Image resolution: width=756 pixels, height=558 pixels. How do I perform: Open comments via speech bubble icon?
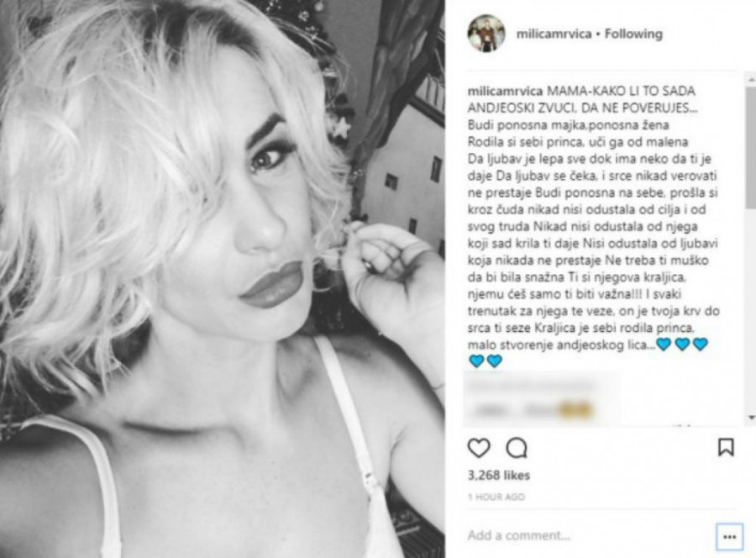click(x=517, y=448)
